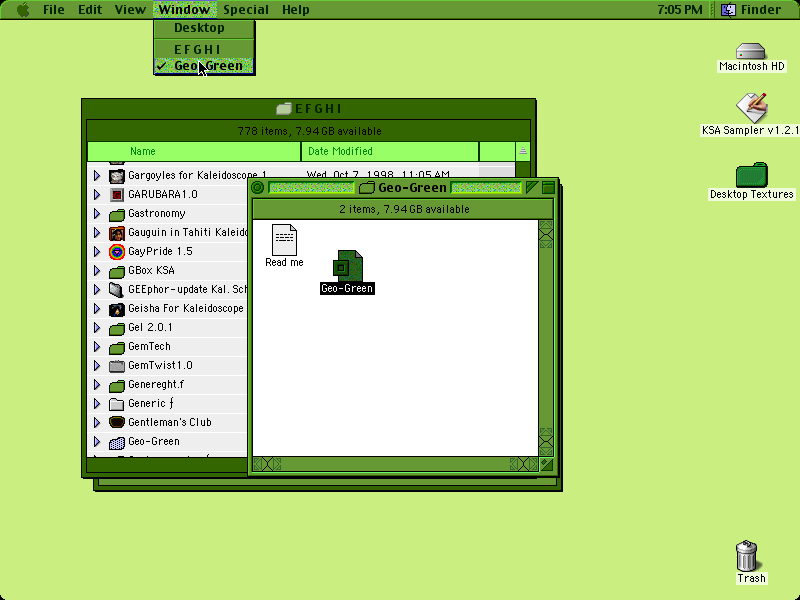Click Gauguin in Tahiti list icon
Image resolution: width=800 pixels, height=600 pixels.
coord(117,233)
